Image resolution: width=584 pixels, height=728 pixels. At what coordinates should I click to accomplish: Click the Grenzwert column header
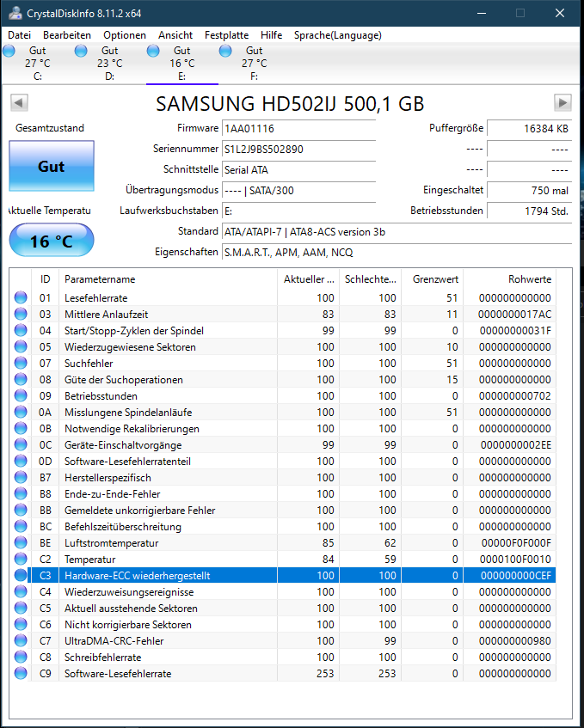[432, 279]
